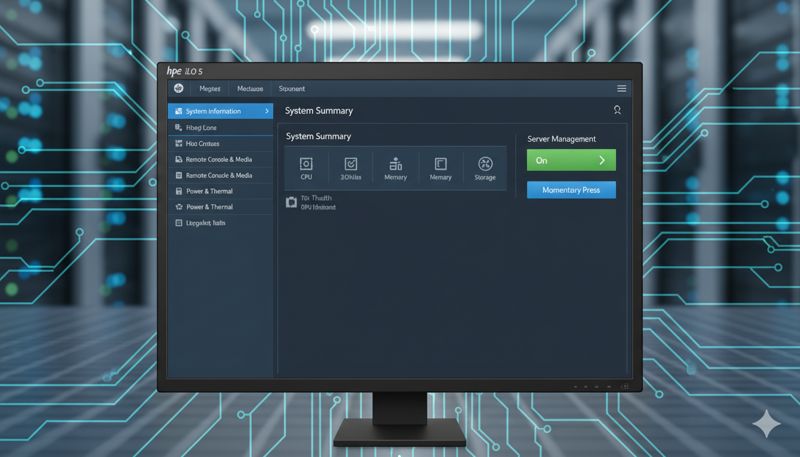This screenshot has width=800, height=457.
Task: Open the Llegaliet Itatts sidebar item
Action: [206, 223]
